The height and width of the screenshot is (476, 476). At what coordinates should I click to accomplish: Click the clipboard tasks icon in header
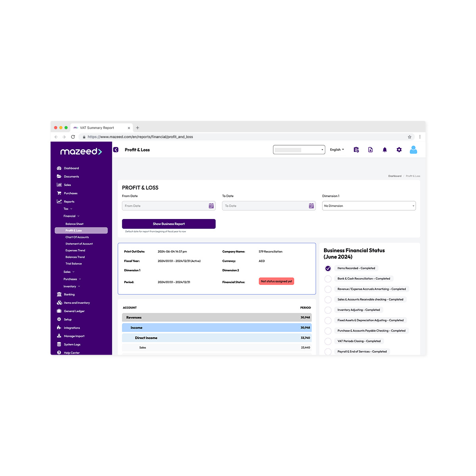click(x=356, y=150)
